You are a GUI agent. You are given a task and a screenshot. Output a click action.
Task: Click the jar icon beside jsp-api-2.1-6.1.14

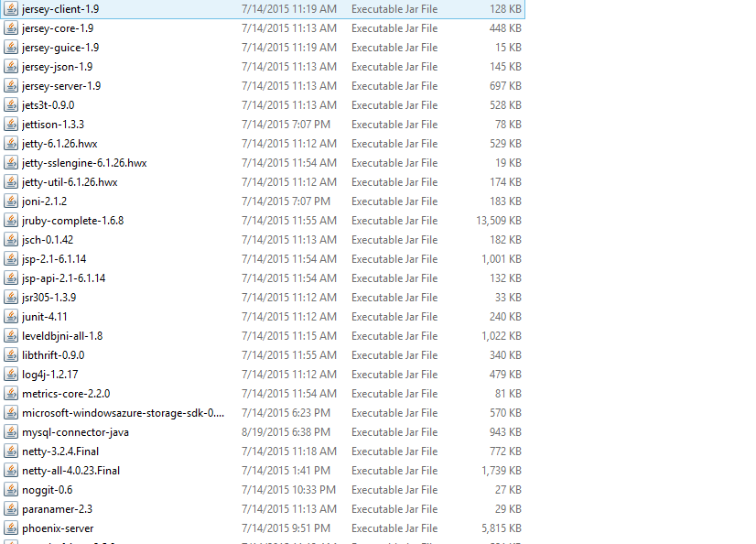[11, 278]
